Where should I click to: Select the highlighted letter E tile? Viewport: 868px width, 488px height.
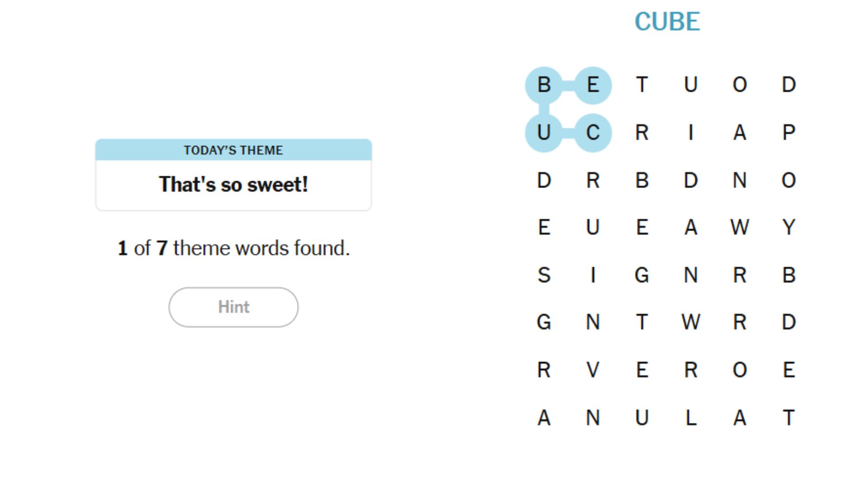[x=593, y=85]
